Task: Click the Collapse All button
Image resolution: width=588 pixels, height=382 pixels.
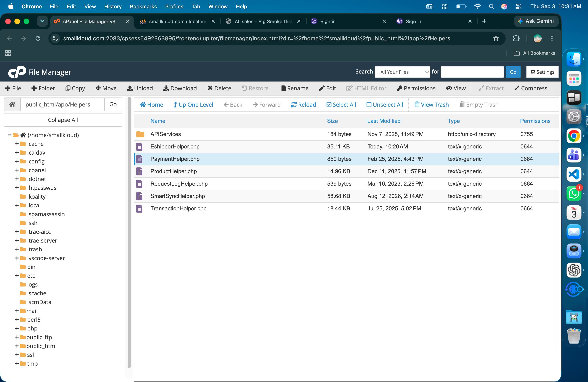Action: 63,120
